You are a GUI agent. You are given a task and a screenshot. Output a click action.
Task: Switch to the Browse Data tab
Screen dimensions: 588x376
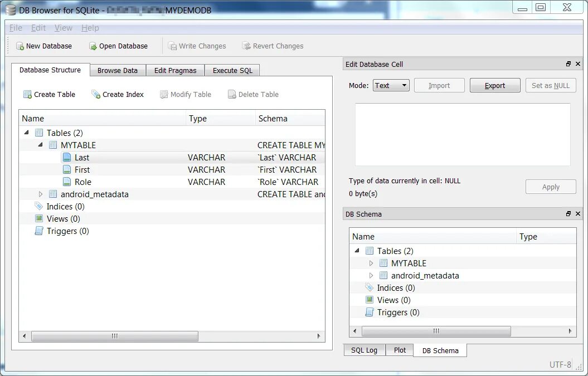click(118, 71)
